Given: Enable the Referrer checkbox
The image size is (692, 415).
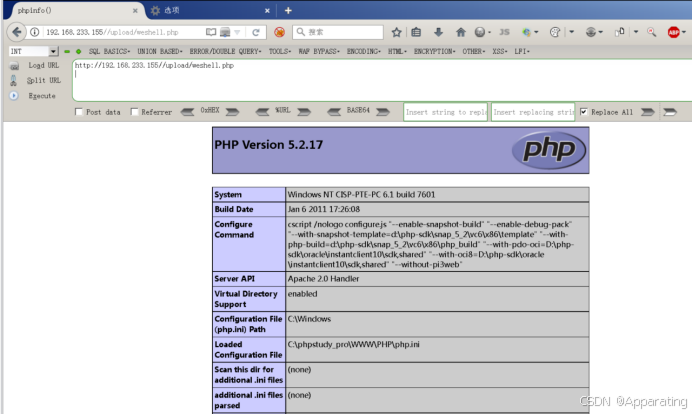Looking at the screenshot, I should click(134, 112).
